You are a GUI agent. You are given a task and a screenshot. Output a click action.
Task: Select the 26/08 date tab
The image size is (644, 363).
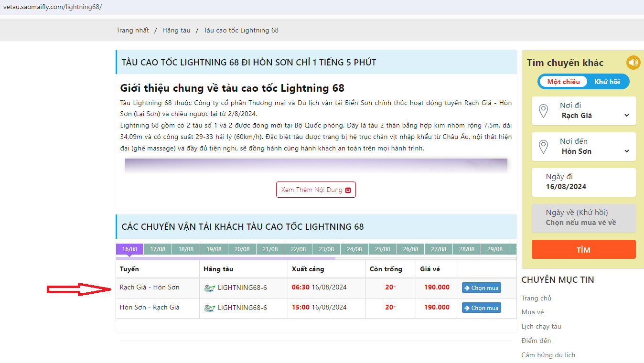410,249
